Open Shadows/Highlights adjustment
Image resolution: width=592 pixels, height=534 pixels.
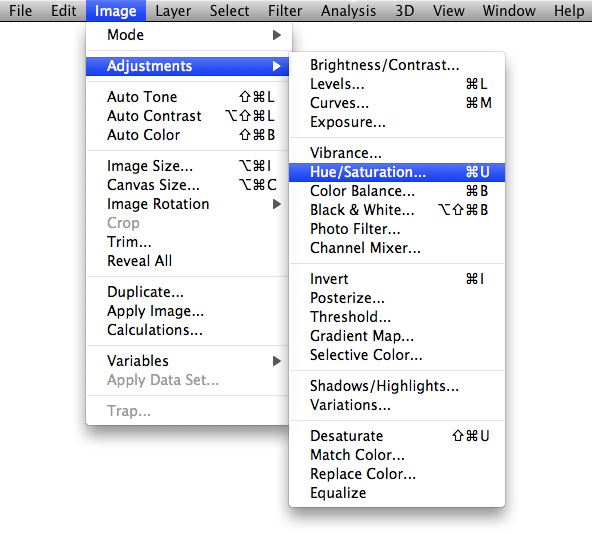tap(397, 386)
